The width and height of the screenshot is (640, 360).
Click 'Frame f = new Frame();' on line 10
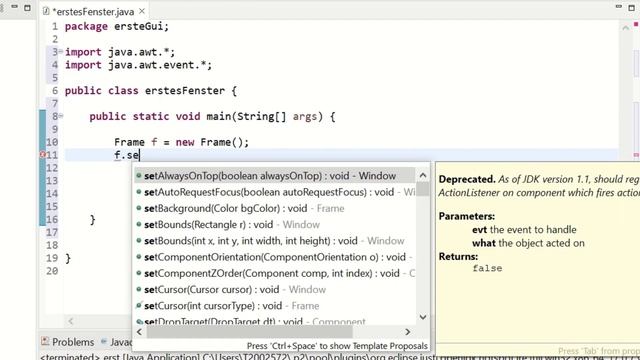(x=182, y=142)
